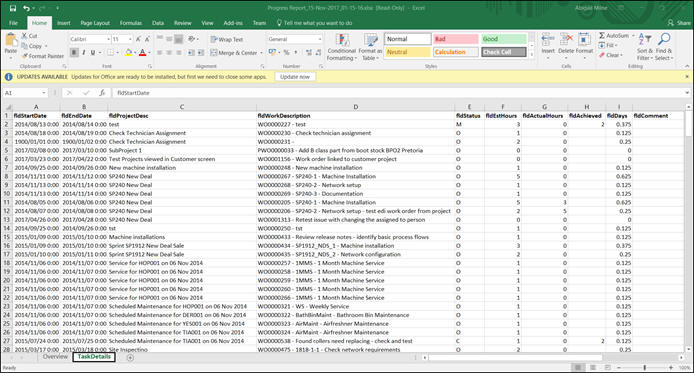Click the Accounting Number Format icon
The width and height of the screenshot is (694, 373).
[272, 53]
